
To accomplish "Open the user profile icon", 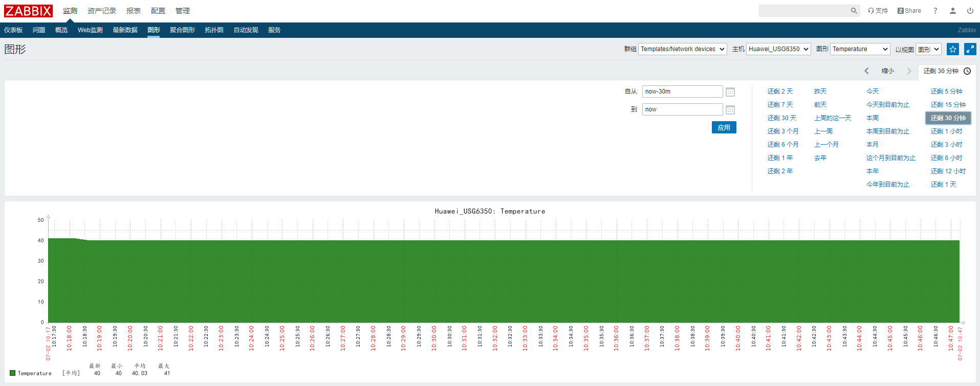I will (953, 11).
